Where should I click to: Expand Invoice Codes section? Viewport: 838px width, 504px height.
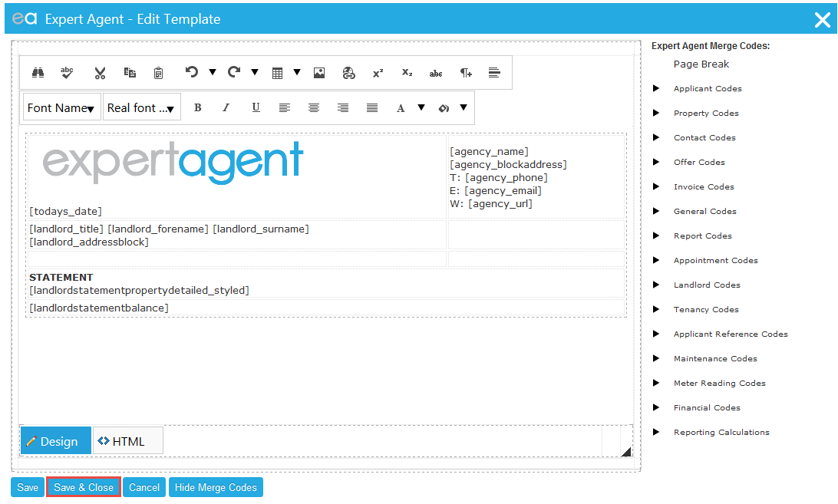(x=656, y=186)
